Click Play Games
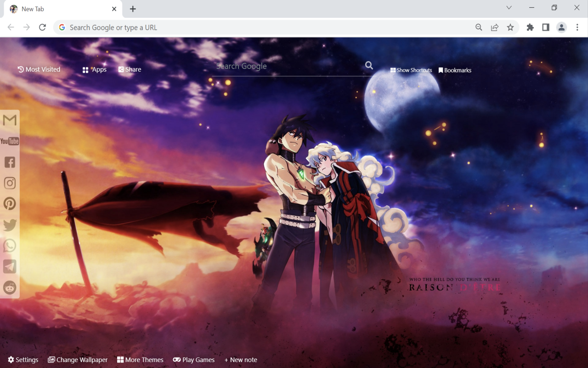 pyautogui.click(x=193, y=360)
